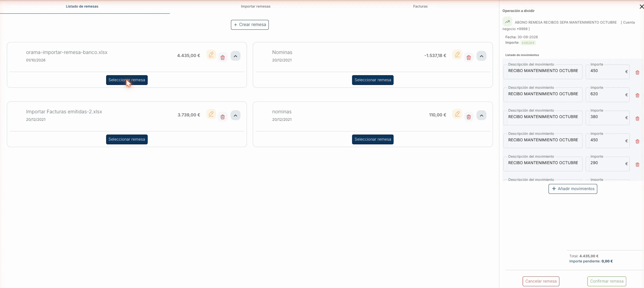Select the Nominas -1.537,18 € remesa
Image resolution: width=644 pixels, height=288 pixels.
[x=372, y=80]
